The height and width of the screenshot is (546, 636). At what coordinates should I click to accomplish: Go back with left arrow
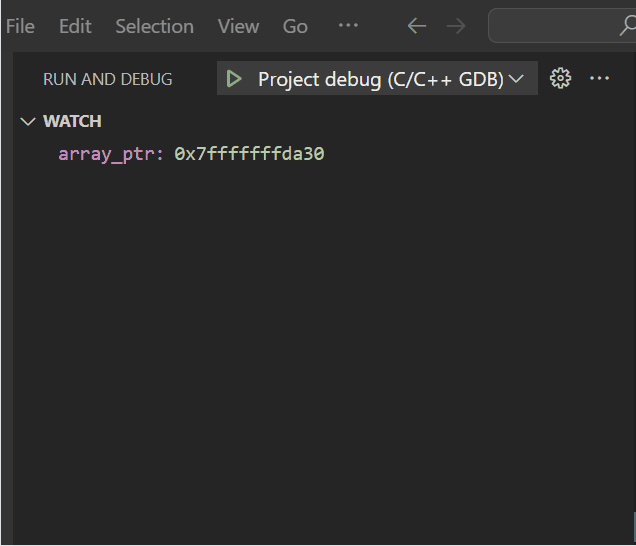coord(417,26)
